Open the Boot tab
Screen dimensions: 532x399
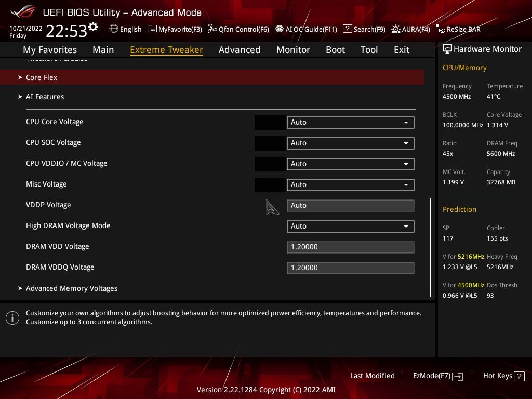pyautogui.click(x=335, y=50)
